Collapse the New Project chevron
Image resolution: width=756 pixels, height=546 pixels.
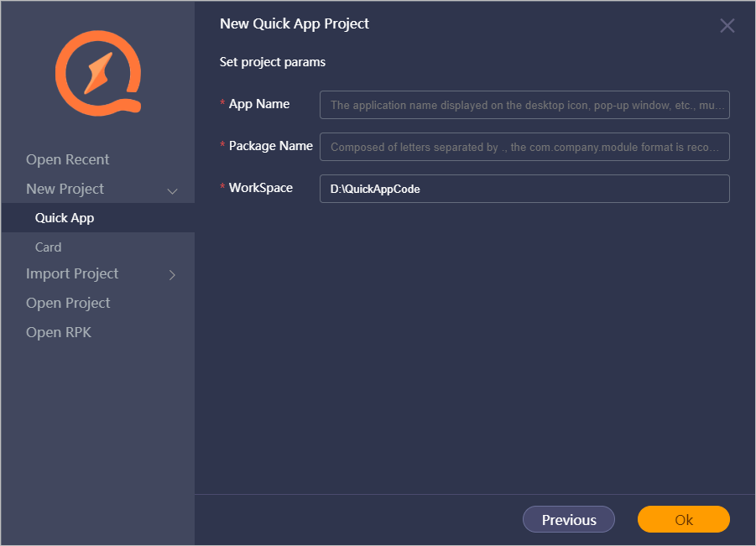click(172, 191)
